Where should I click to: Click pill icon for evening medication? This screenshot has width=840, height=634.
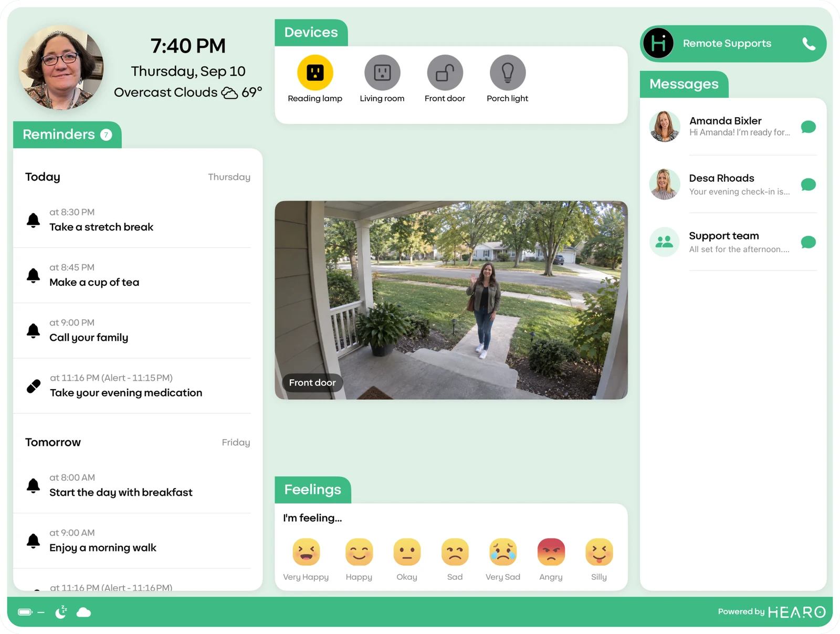[34, 386]
